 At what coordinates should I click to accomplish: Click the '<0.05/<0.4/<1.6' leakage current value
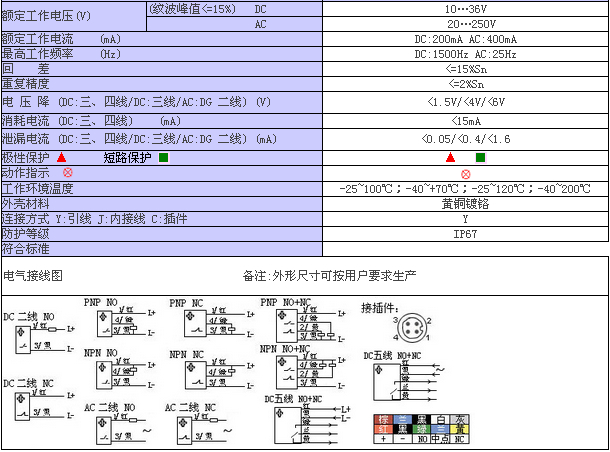pyautogui.click(x=466, y=139)
